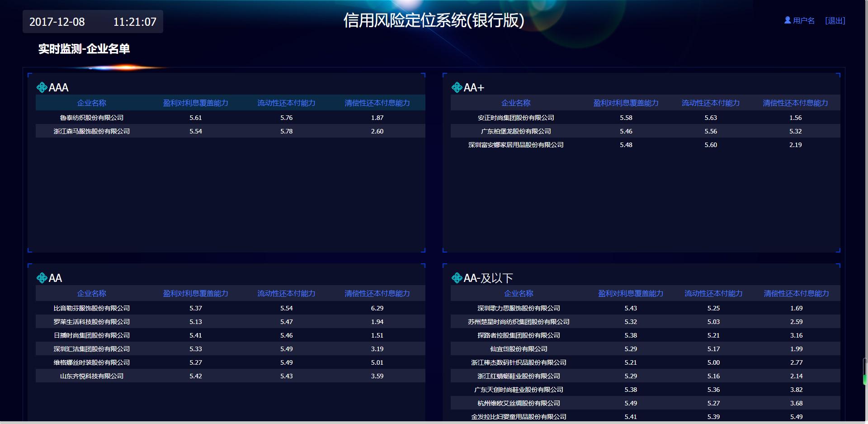
Task: Click AA+ table's 盈利对利息覆盖能力 header
Action: click(626, 103)
